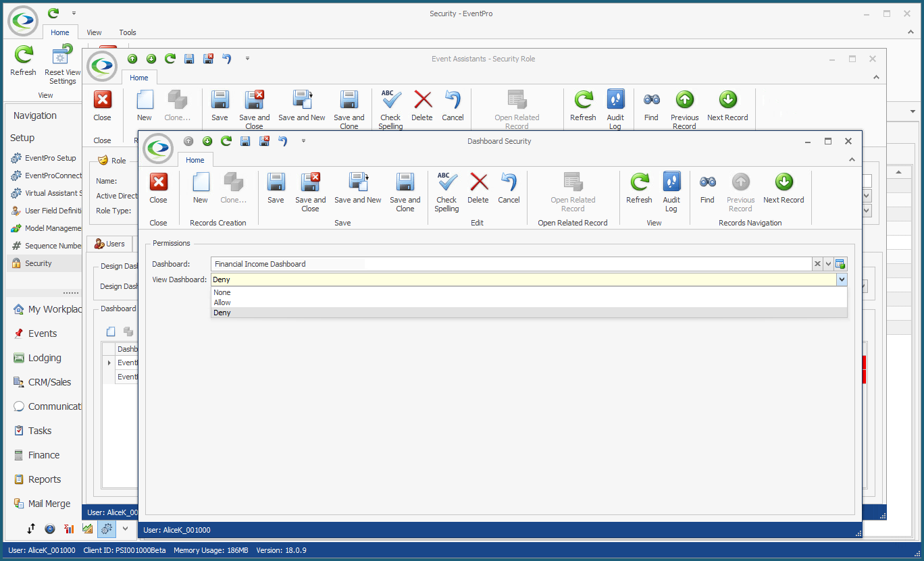Go to Next Record in Dashboard Security
924x561 pixels.
(784, 188)
